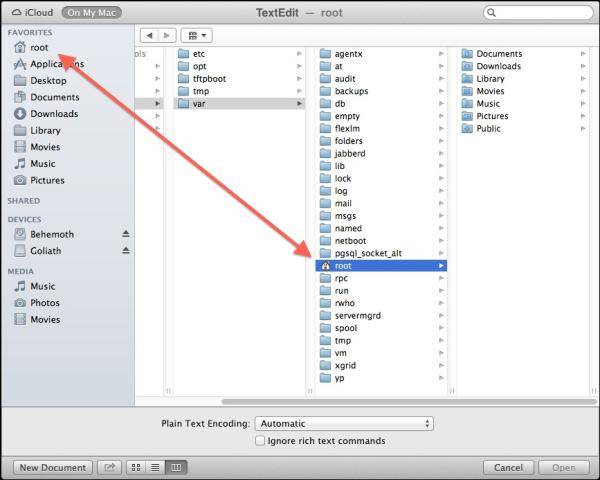600x480 pixels.
Task: Select the backups folder
Action: [x=381, y=91]
